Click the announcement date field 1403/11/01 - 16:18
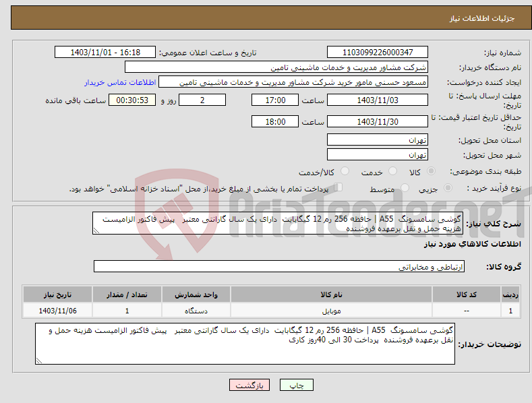532x403 pixels. (x=105, y=53)
